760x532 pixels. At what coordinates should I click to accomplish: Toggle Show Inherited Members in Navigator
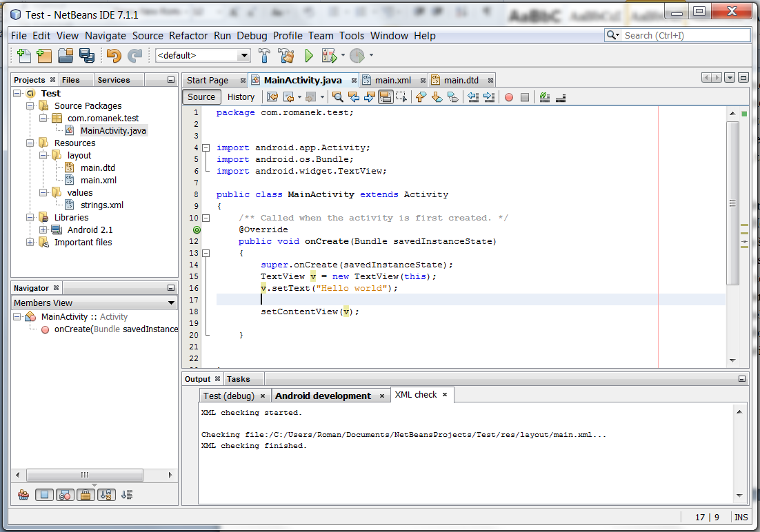pyautogui.click(x=23, y=495)
